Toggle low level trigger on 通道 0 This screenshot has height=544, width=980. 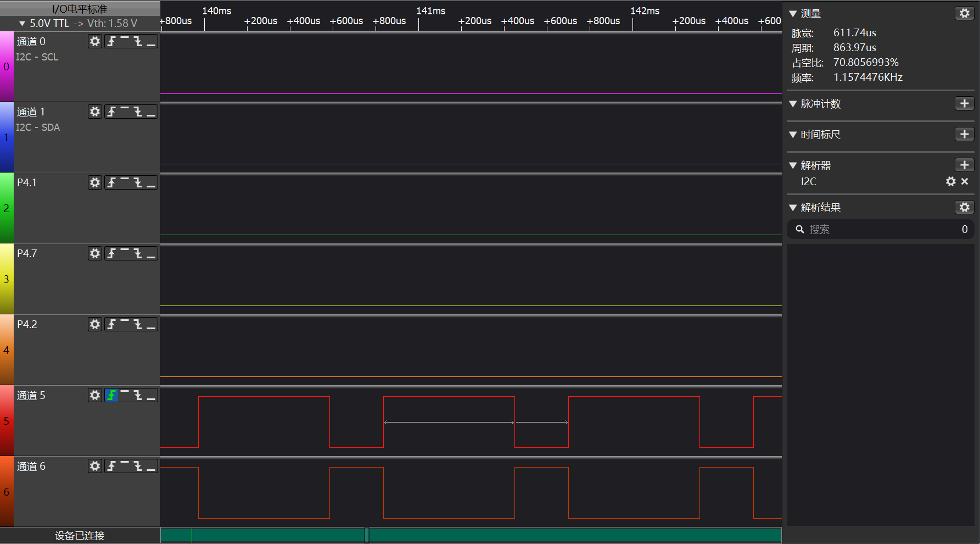(x=151, y=41)
